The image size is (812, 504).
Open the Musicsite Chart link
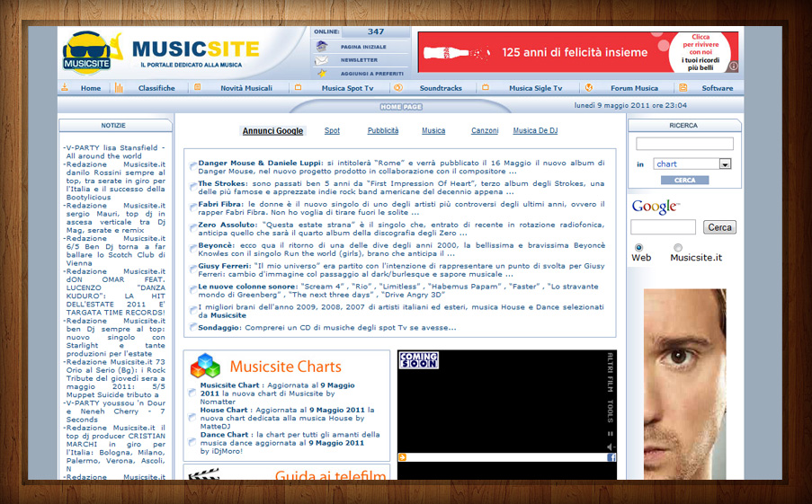tap(229, 385)
